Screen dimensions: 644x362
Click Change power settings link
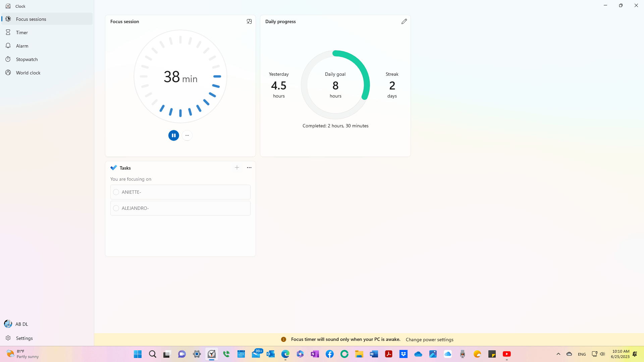(x=429, y=340)
